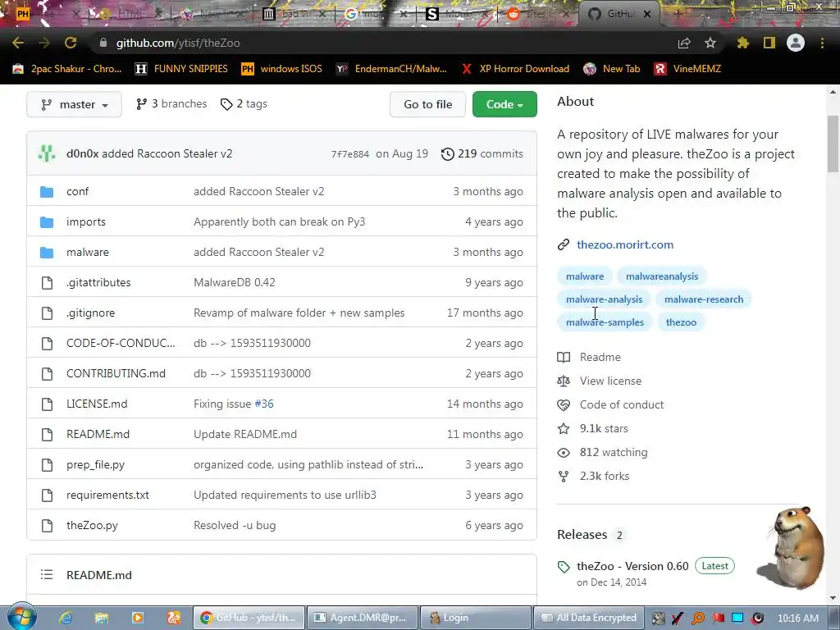840x630 pixels.
Task: Open the imports folder icon
Action: 47,221
